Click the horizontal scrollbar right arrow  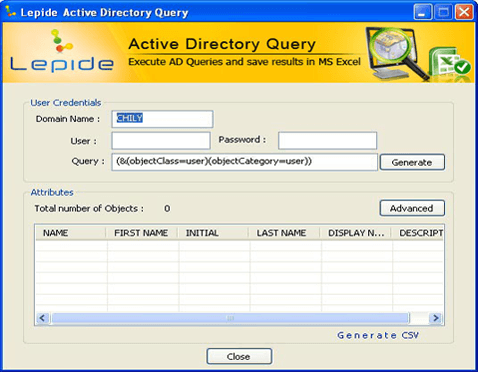436,318
